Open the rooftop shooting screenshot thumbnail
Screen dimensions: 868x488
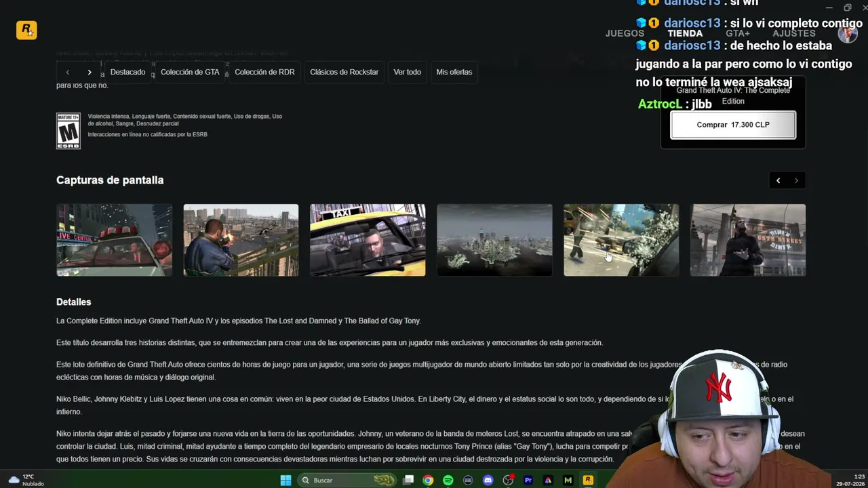(241, 240)
